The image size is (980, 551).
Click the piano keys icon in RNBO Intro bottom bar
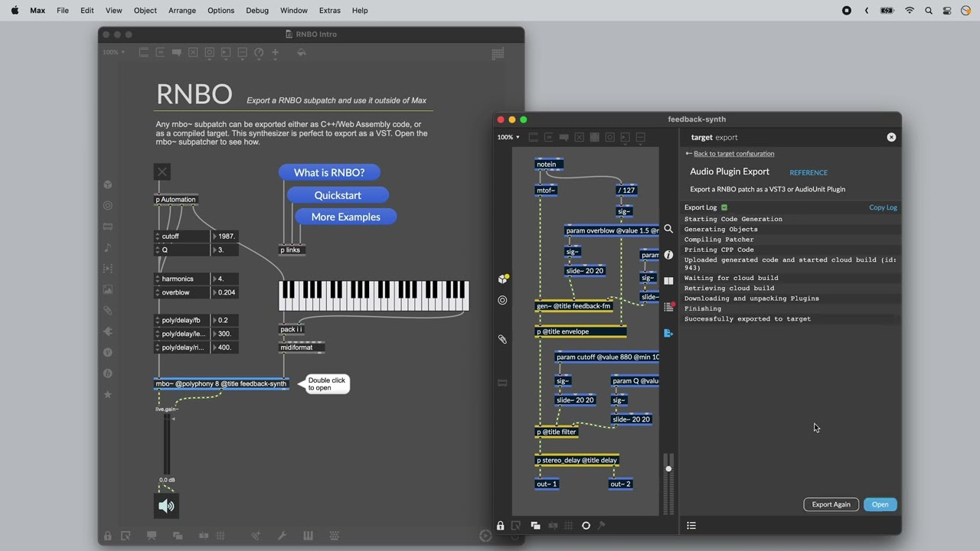point(309,536)
